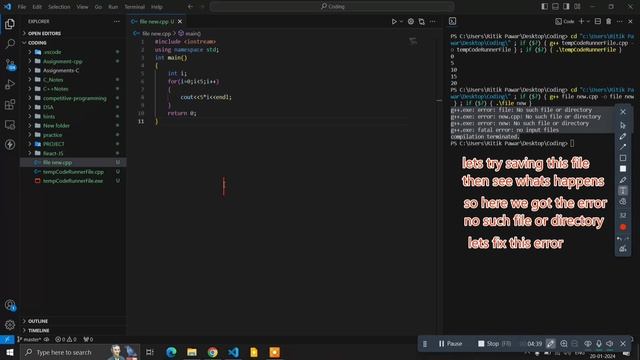Open the Windows Start menu
Viewport: 640px width, 360px height.
point(9,352)
